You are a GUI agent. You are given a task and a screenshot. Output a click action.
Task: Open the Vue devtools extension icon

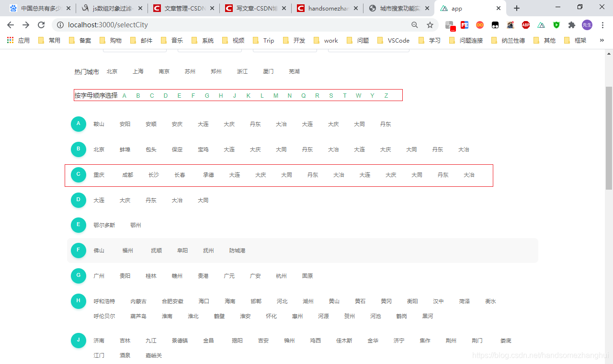pos(541,25)
